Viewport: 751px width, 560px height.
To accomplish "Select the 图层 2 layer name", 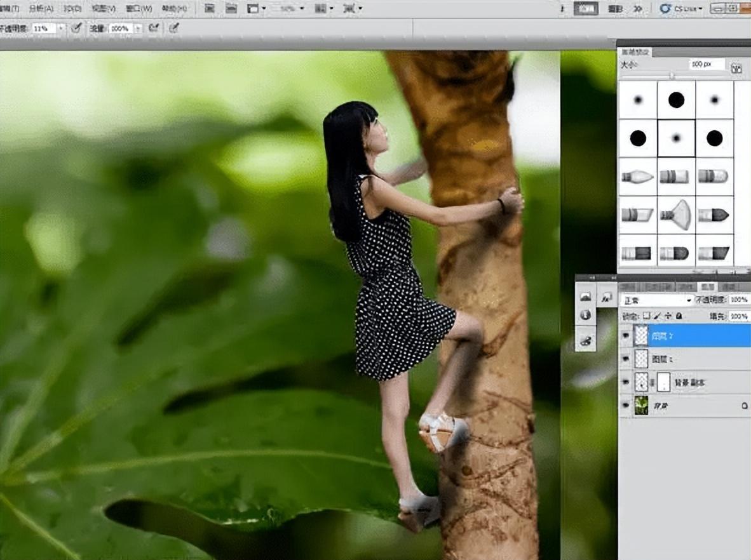I will (x=663, y=336).
